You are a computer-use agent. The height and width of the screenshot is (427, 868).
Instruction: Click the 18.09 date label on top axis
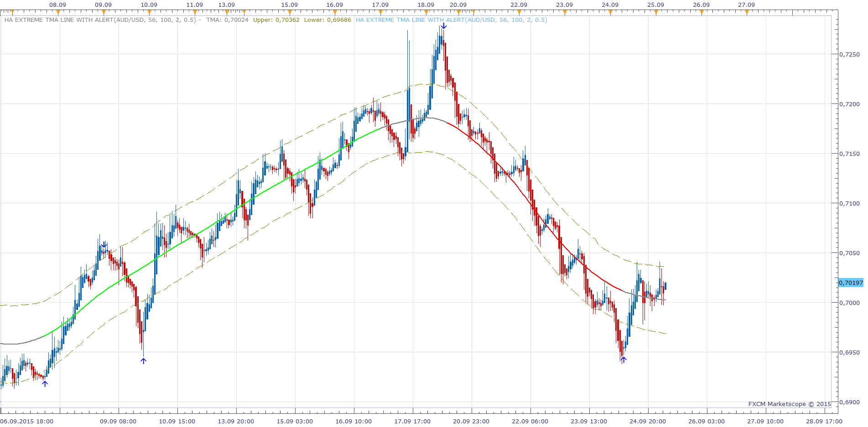(x=426, y=5)
